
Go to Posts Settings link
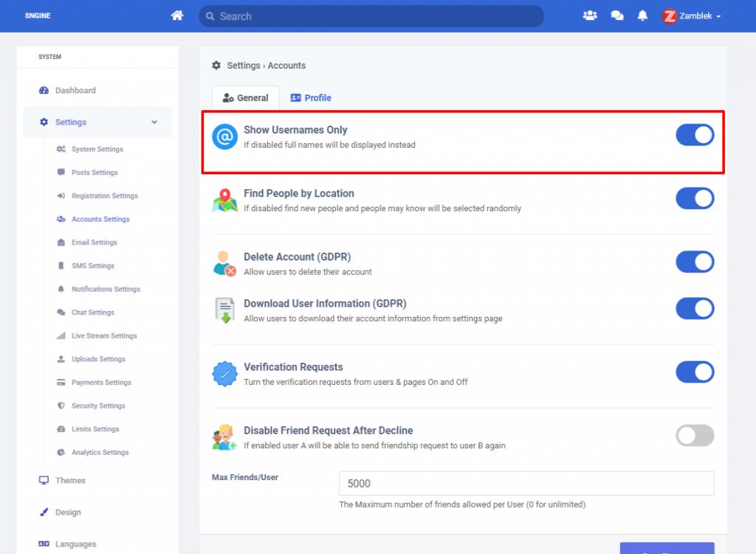tap(94, 172)
